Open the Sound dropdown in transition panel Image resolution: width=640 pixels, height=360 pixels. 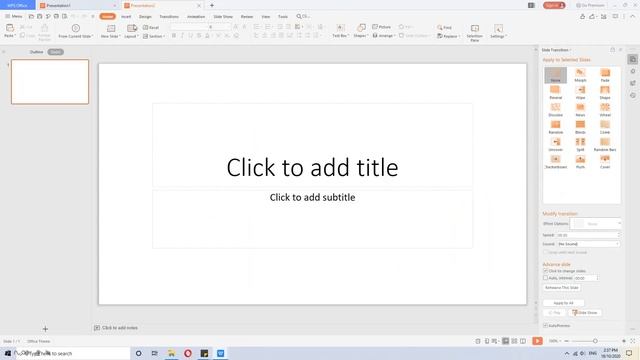[x=589, y=244]
